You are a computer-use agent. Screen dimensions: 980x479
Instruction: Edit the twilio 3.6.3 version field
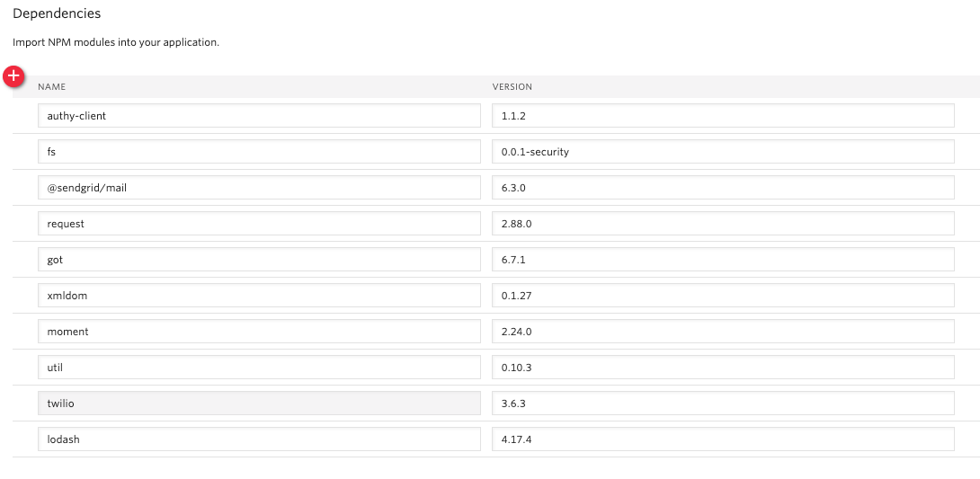click(x=723, y=404)
